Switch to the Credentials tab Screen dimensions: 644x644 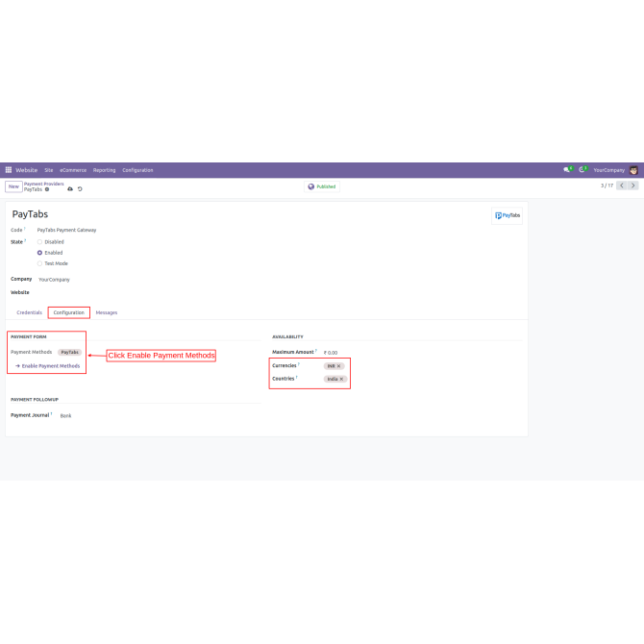(x=29, y=312)
